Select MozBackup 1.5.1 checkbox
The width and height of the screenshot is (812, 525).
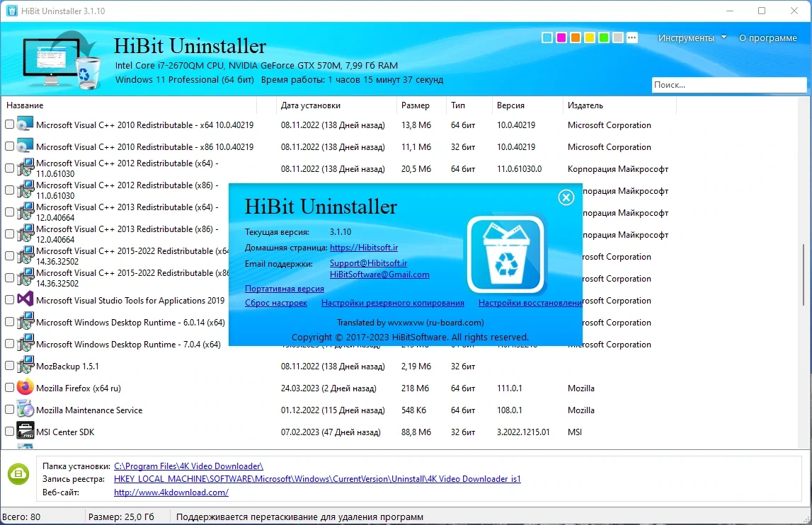coord(9,366)
